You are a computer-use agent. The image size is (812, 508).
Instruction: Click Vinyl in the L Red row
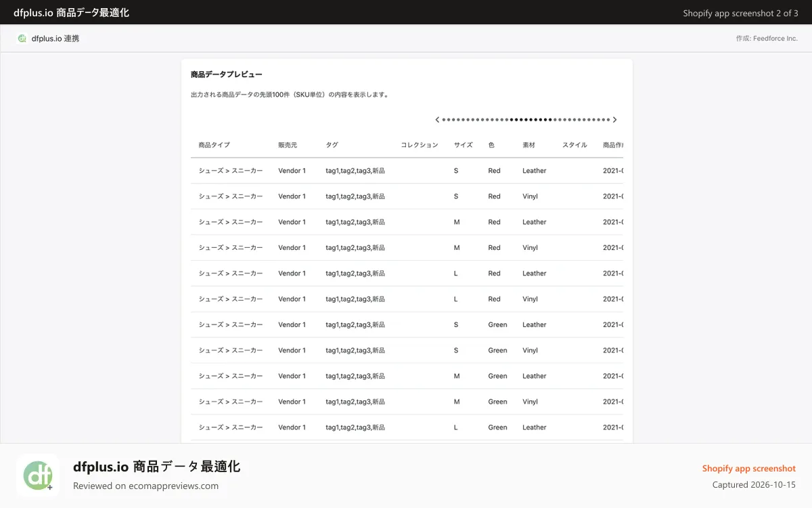(x=530, y=299)
